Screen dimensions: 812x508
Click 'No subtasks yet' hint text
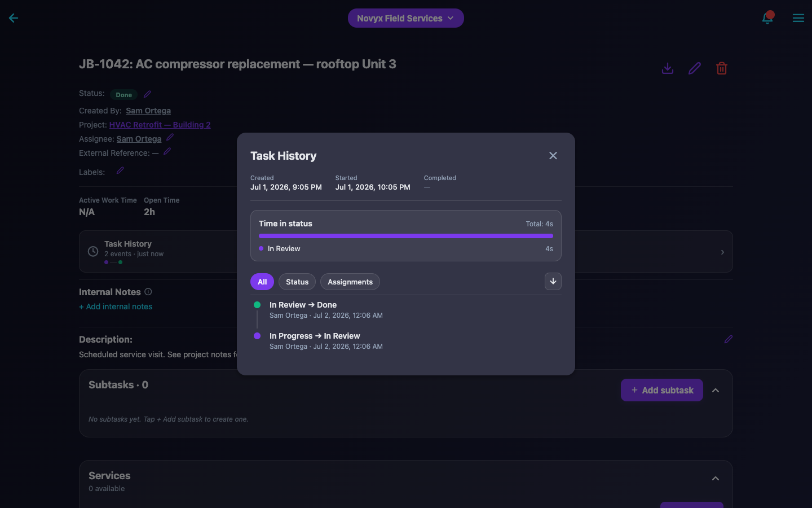(x=168, y=419)
